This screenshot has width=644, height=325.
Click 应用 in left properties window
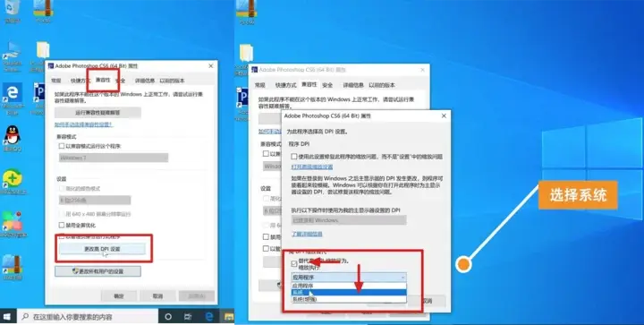click(196, 295)
